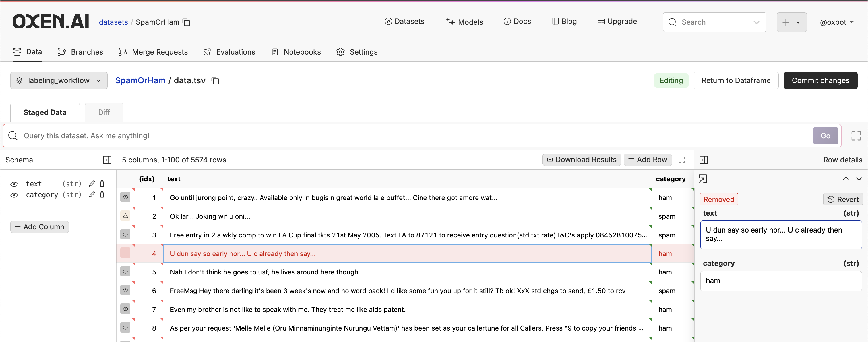Toggle visibility of the category column

coord(14,195)
